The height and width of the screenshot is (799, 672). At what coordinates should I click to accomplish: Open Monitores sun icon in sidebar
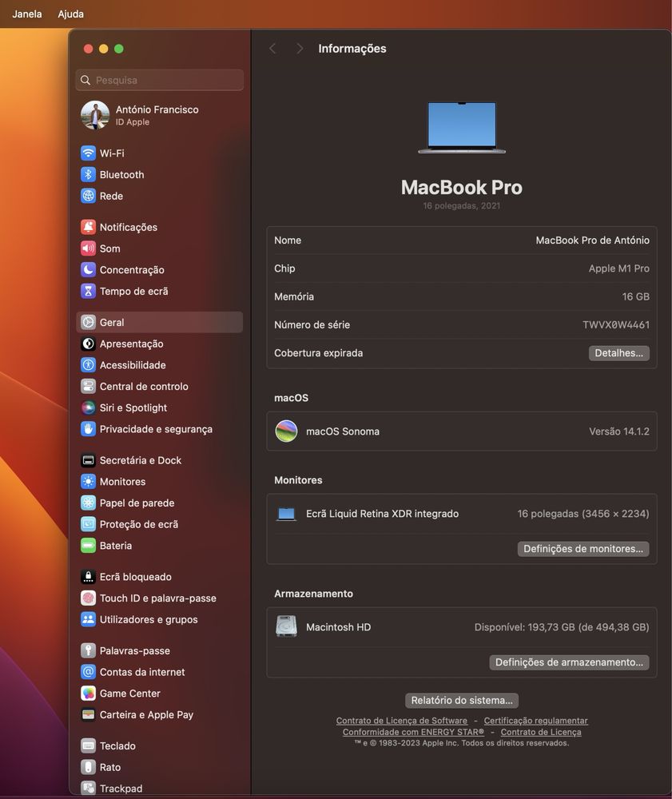(x=88, y=482)
